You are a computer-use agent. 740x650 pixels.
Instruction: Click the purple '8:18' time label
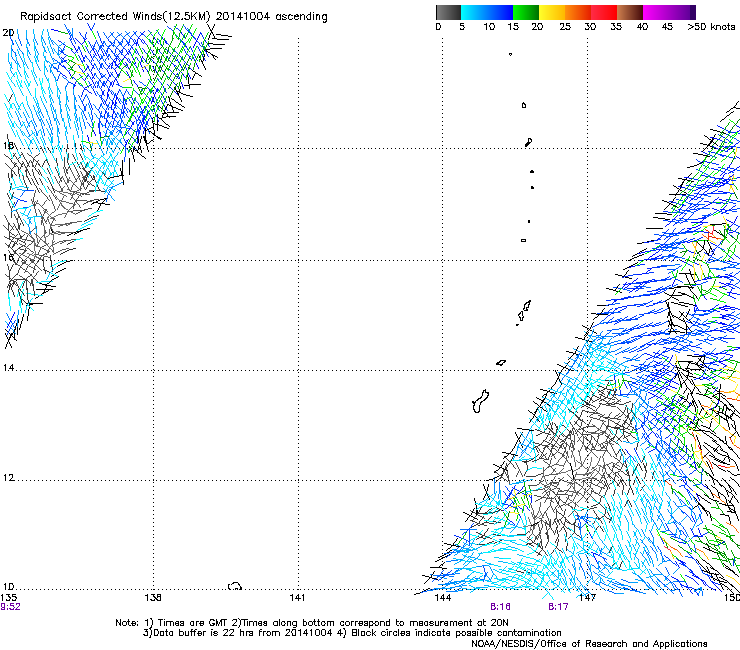500,607
